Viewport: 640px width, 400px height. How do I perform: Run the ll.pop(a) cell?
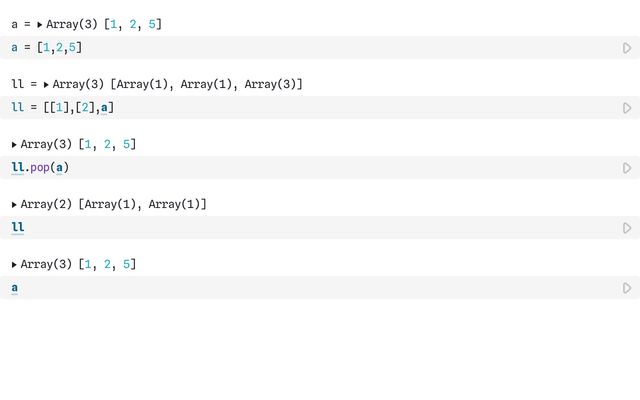(627, 168)
